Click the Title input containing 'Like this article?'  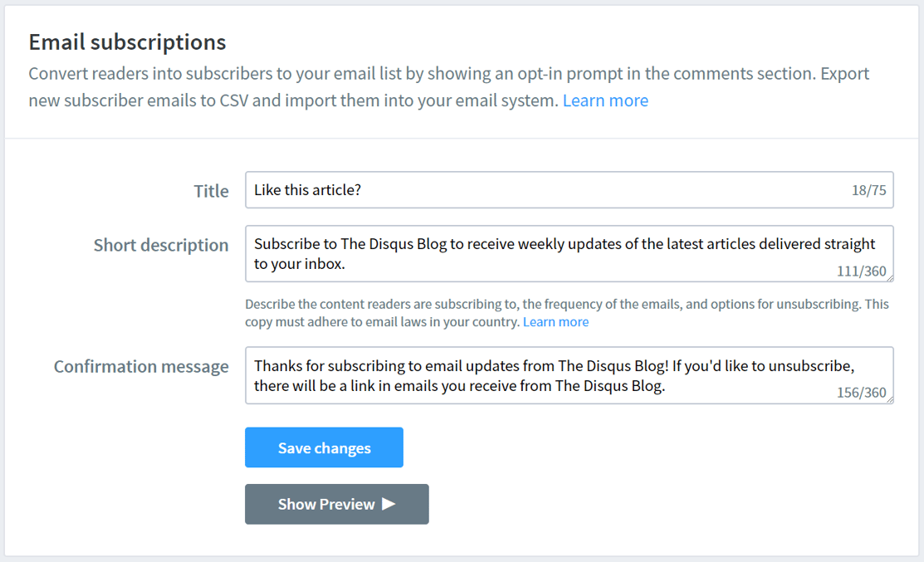[x=570, y=189]
